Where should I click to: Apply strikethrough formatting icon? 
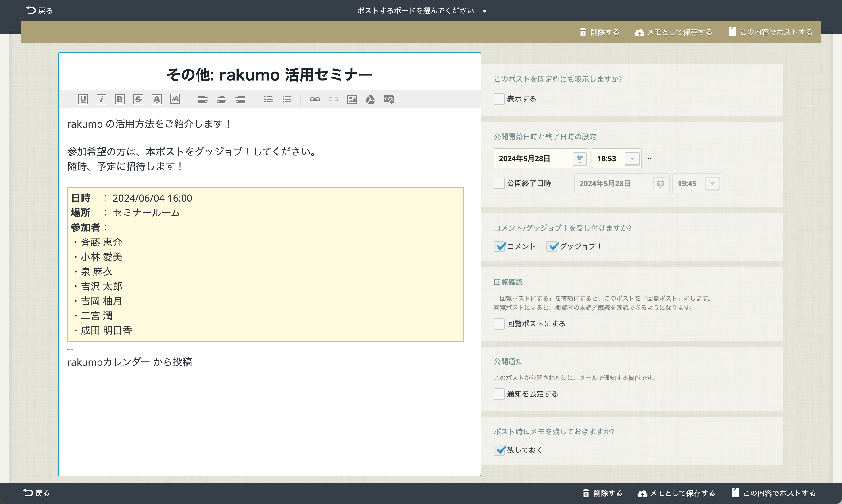138,99
